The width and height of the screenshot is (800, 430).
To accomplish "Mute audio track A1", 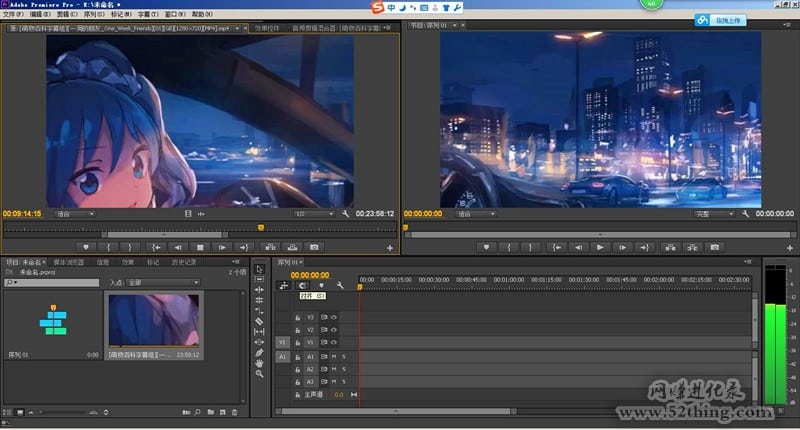I will [x=334, y=357].
